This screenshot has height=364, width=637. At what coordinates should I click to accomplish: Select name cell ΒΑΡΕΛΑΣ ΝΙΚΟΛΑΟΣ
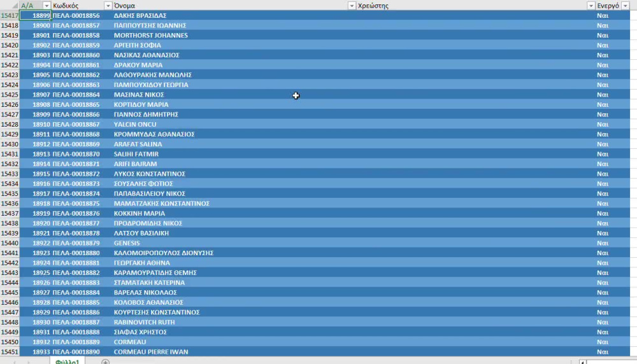click(x=234, y=293)
